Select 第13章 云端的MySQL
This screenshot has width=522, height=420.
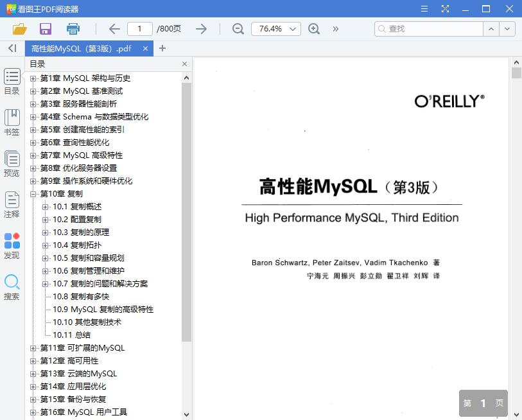click(x=78, y=374)
